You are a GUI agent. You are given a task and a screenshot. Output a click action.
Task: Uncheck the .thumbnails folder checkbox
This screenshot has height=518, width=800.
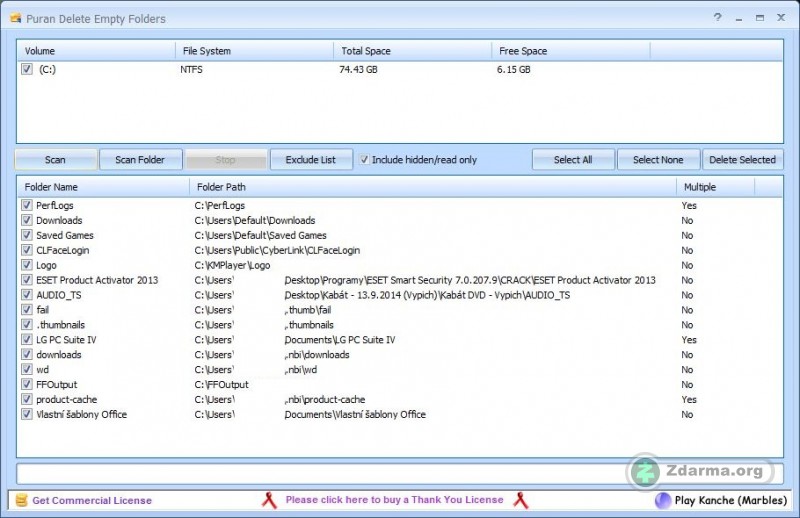tap(27, 325)
